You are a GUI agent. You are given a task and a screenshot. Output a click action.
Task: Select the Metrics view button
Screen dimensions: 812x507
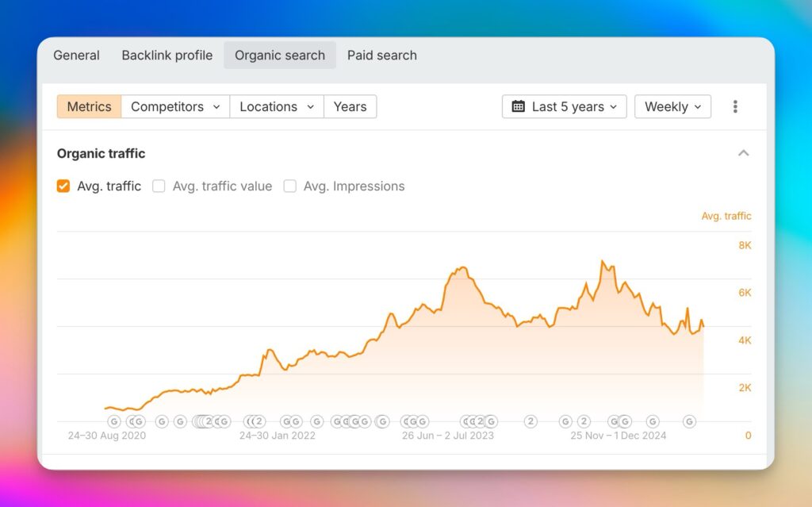click(x=89, y=106)
